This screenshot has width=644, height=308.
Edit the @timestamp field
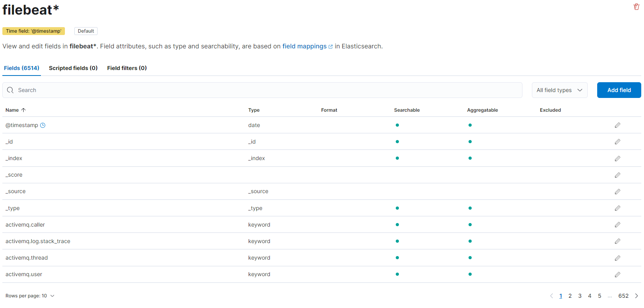[618, 125]
